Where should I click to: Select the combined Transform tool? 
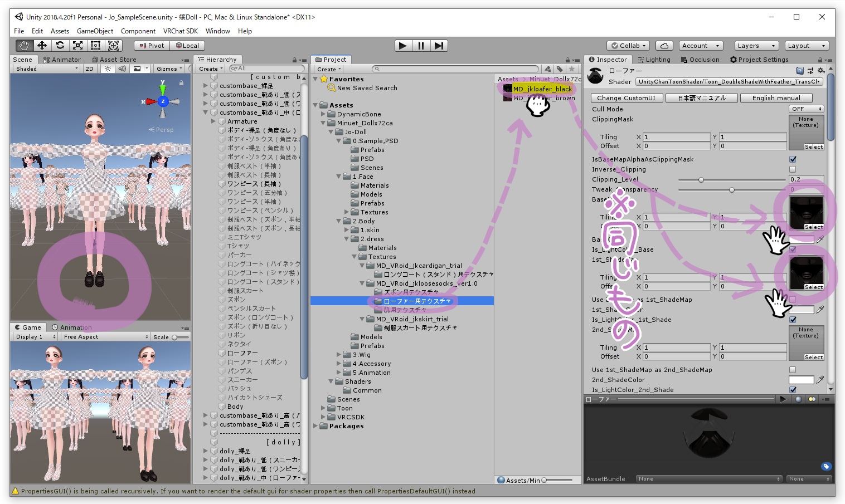pyautogui.click(x=114, y=46)
